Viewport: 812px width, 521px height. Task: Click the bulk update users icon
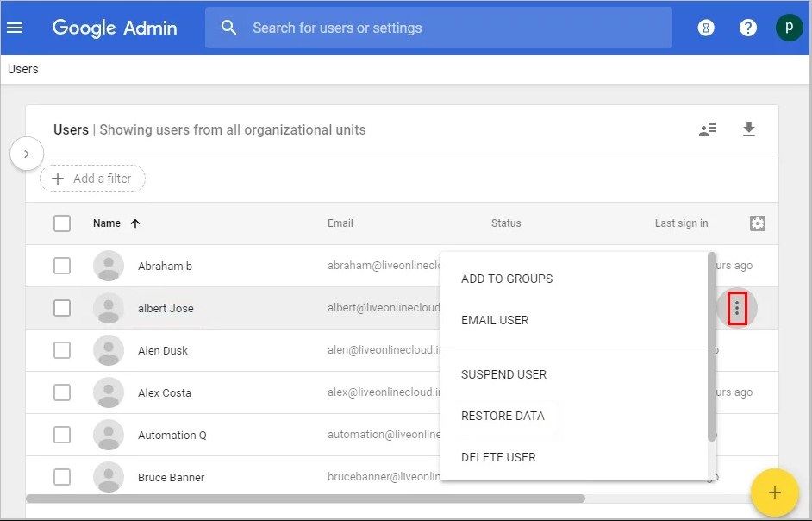(708, 129)
